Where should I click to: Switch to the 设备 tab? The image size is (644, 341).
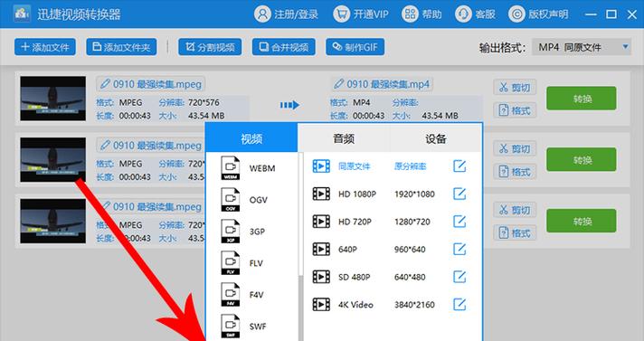coord(435,138)
